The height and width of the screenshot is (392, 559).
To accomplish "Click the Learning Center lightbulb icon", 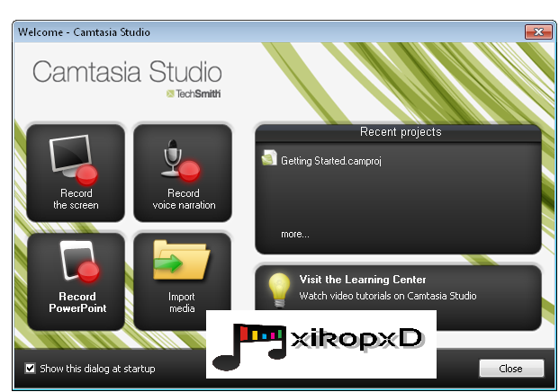I will pos(279,290).
